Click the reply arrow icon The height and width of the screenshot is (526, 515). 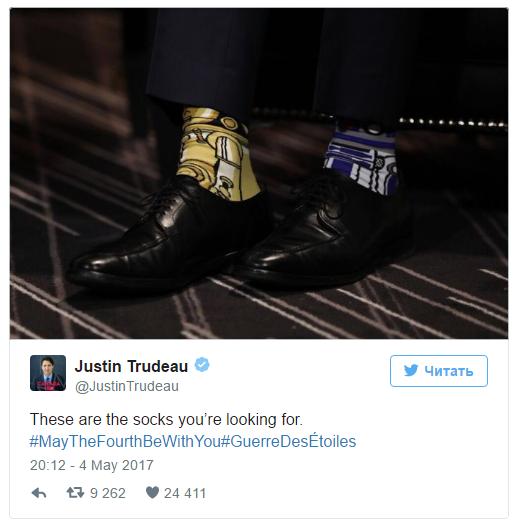pos(39,493)
